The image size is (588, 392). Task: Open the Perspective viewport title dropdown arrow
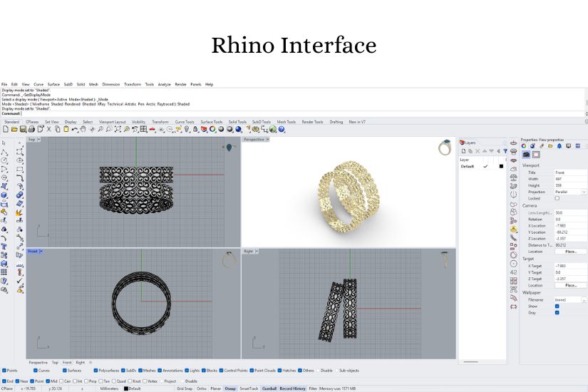(x=268, y=139)
